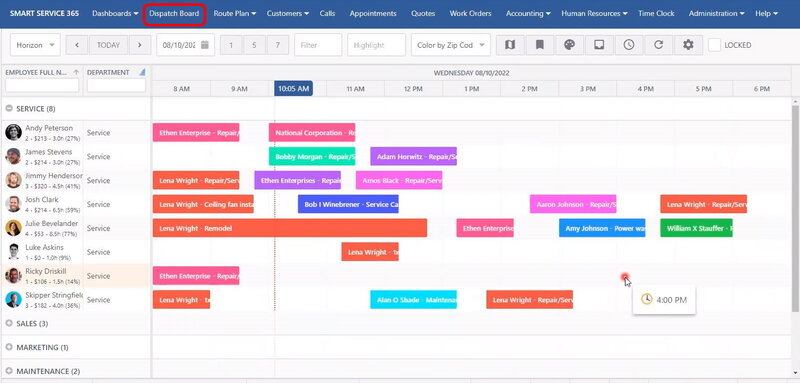Open the Quotes page
The image size is (800, 383).
tap(423, 13)
